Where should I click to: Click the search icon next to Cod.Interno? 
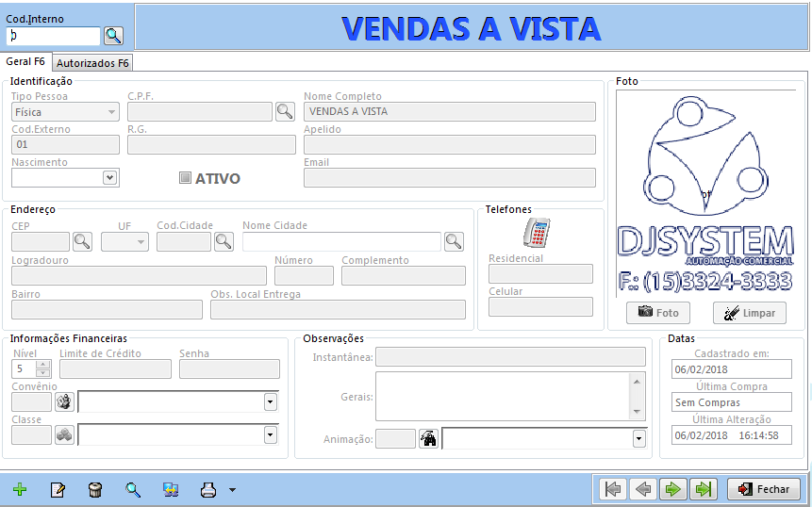click(113, 36)
